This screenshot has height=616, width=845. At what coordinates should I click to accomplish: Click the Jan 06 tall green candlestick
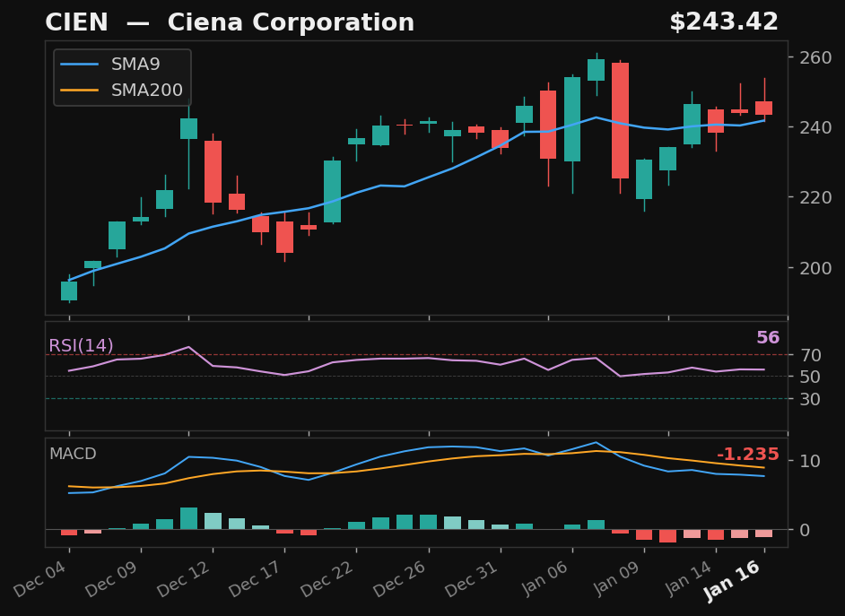pos(572,119)
